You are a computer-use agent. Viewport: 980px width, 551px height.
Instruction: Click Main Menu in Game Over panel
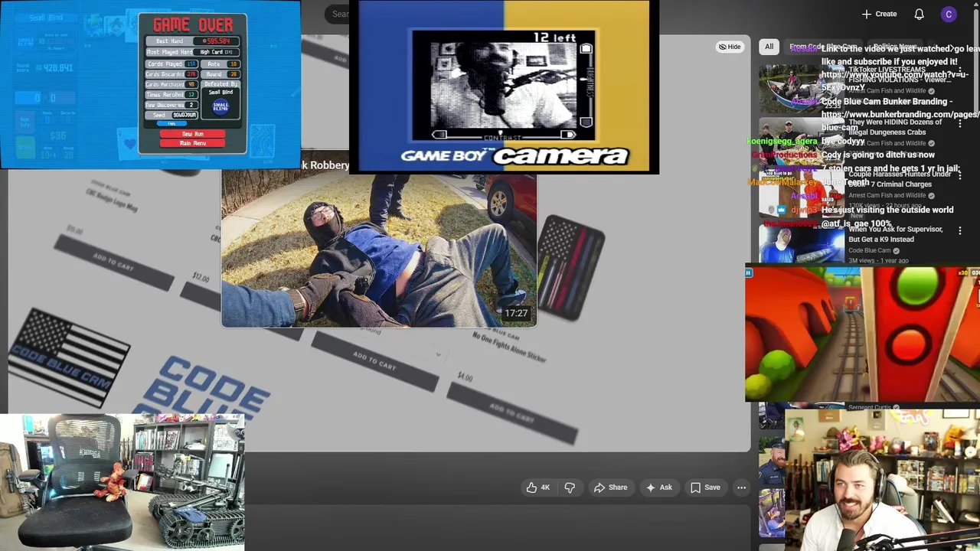coord(192,143)
